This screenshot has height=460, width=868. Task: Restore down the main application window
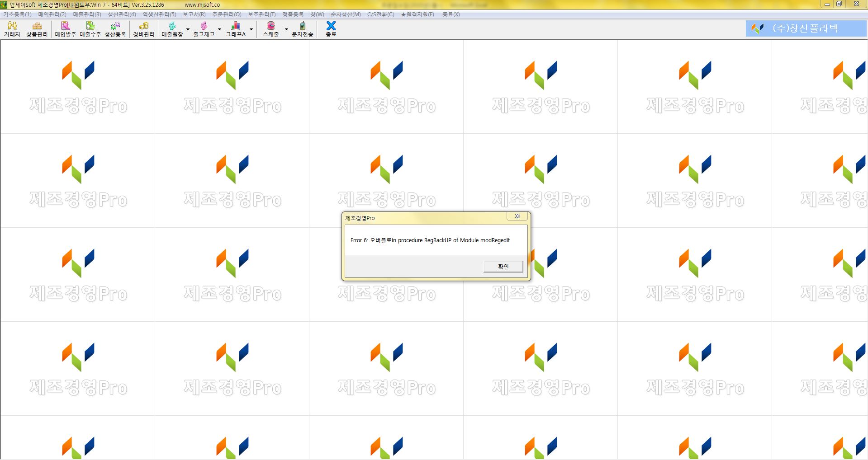839,4
